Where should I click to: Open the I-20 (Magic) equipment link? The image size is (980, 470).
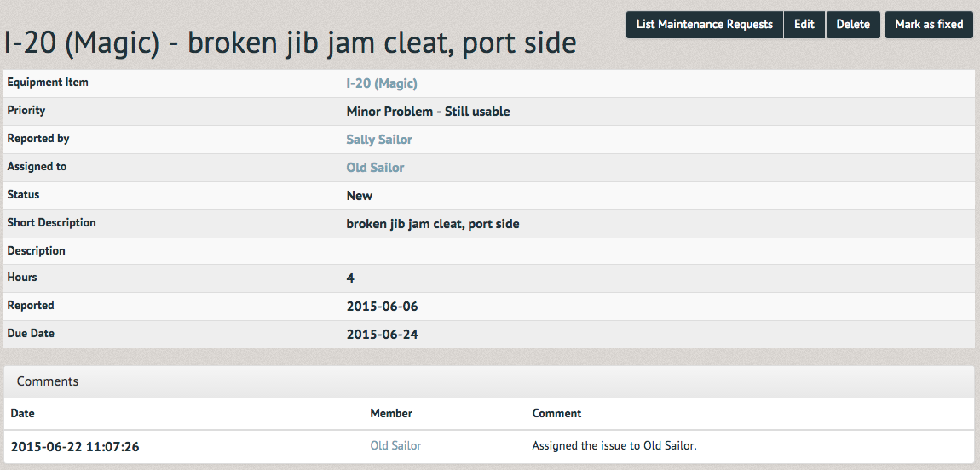382,83
